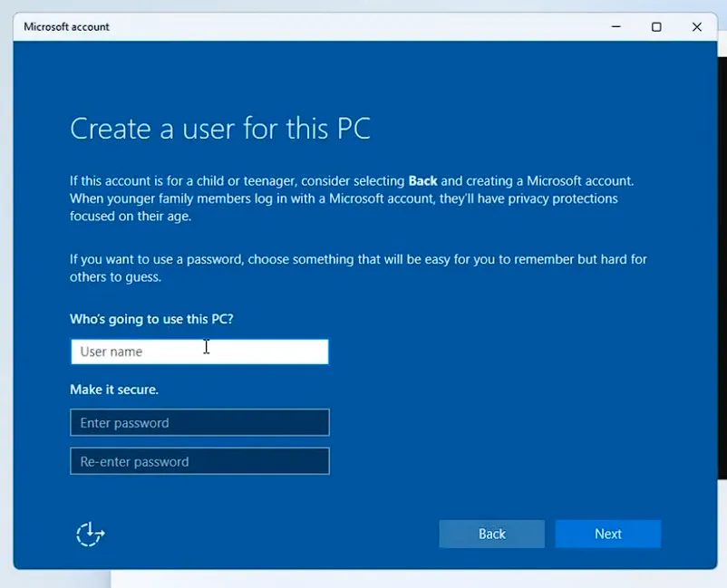Click the timer icon near bottom left

pos(90,535)
